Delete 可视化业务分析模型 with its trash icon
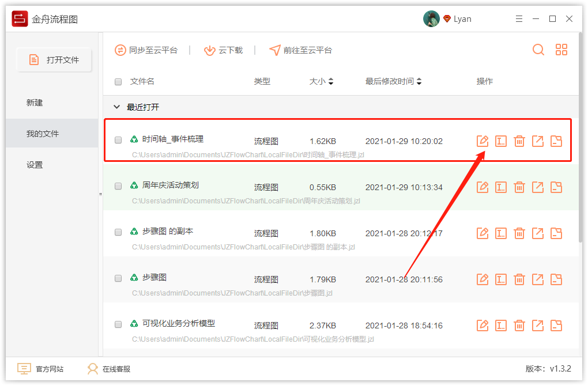Screen dimensions: 588x386 click(x=519, y=326)
